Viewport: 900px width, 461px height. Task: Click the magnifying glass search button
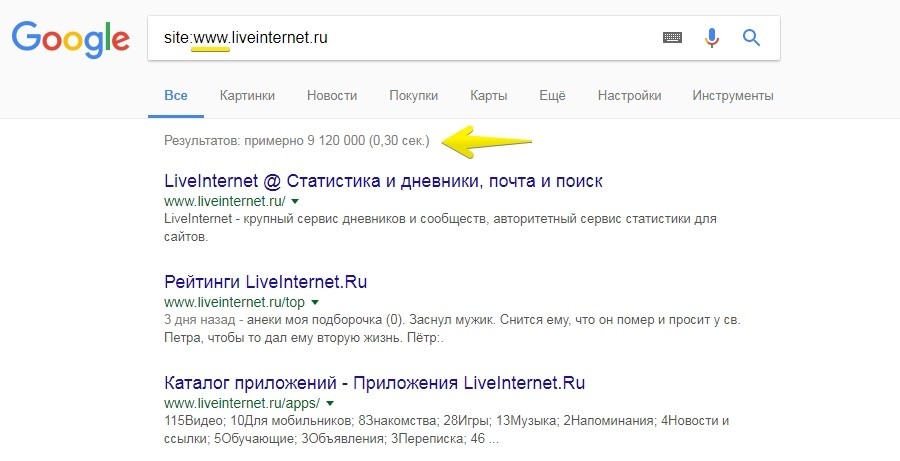coord(751,38)
